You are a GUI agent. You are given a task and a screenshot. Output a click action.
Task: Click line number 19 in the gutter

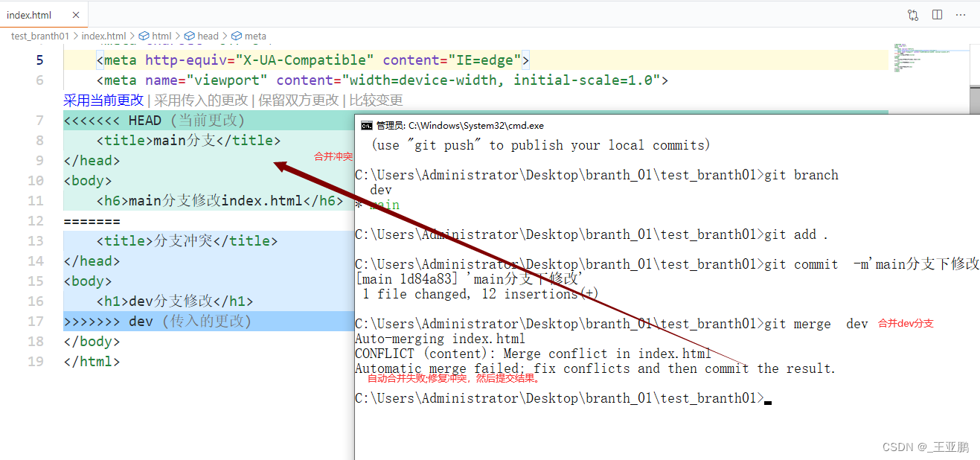click(36, 362)
